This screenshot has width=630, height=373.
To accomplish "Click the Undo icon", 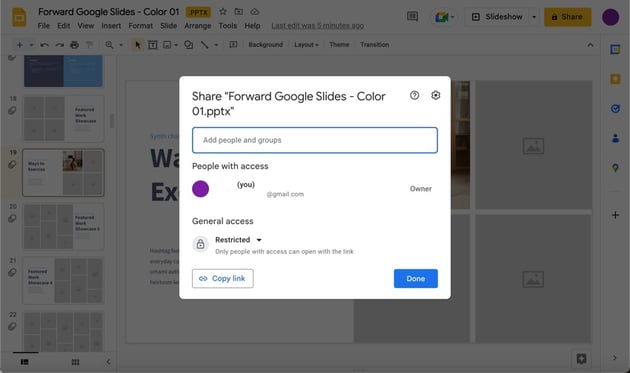I will click(x=45, y=45).
